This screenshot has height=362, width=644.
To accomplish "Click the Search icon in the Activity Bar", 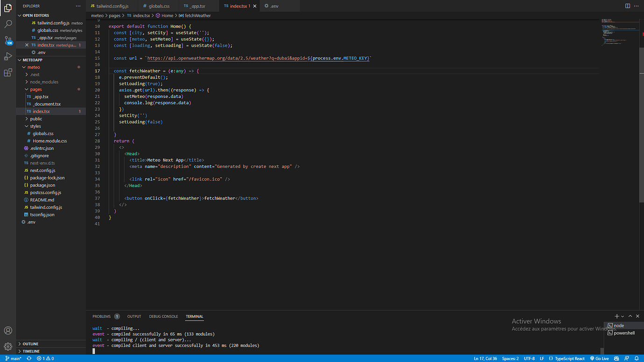I will pyautogui.click(x=8, y=23).
